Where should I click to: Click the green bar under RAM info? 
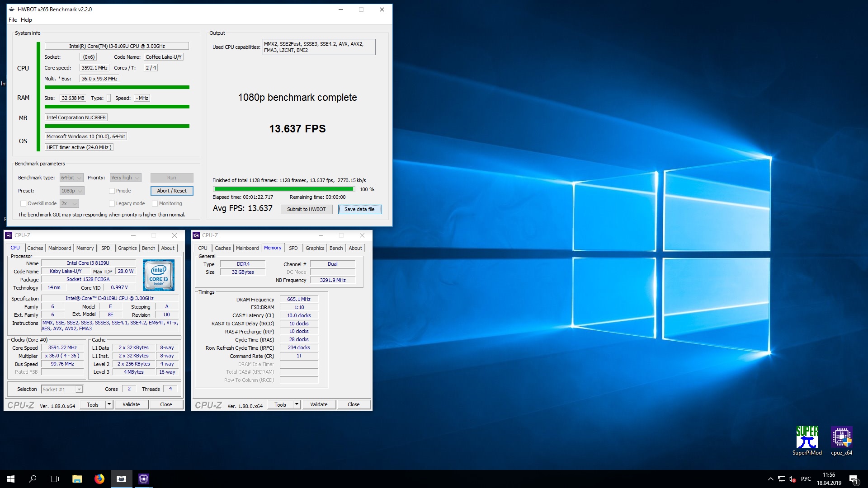pyautogui.click(x=117, y=107)
